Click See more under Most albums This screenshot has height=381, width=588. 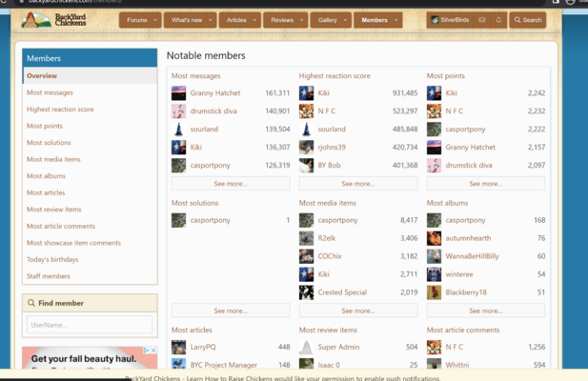click(486, 311)
